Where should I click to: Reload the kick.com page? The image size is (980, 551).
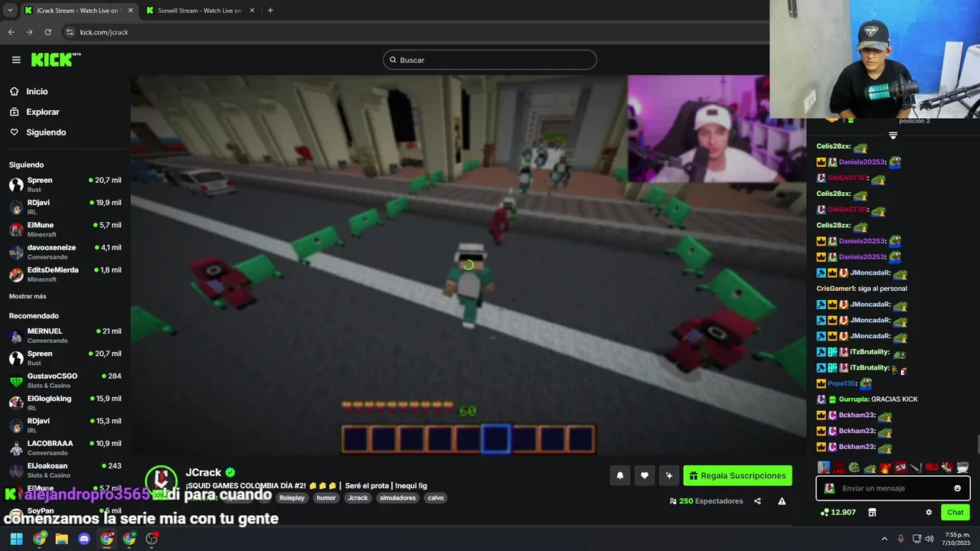click(47, 32)
